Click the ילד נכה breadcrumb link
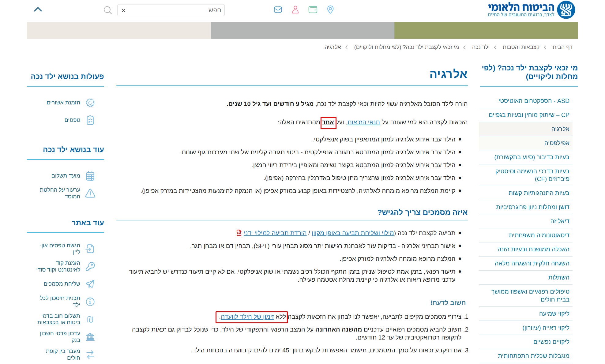 click(x=480, y=47)
